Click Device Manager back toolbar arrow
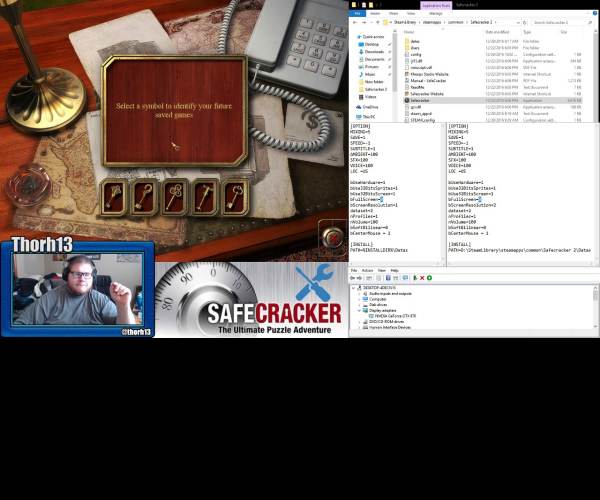 [x=352, y=278]
